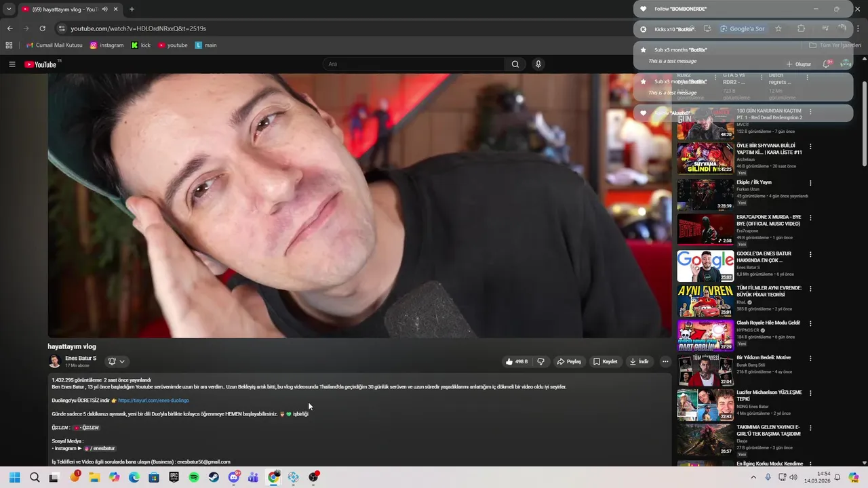Open the Gmail Mail Kutusu bookmark
This screenshot has width=868, height=488.
(x=54, y=45)
